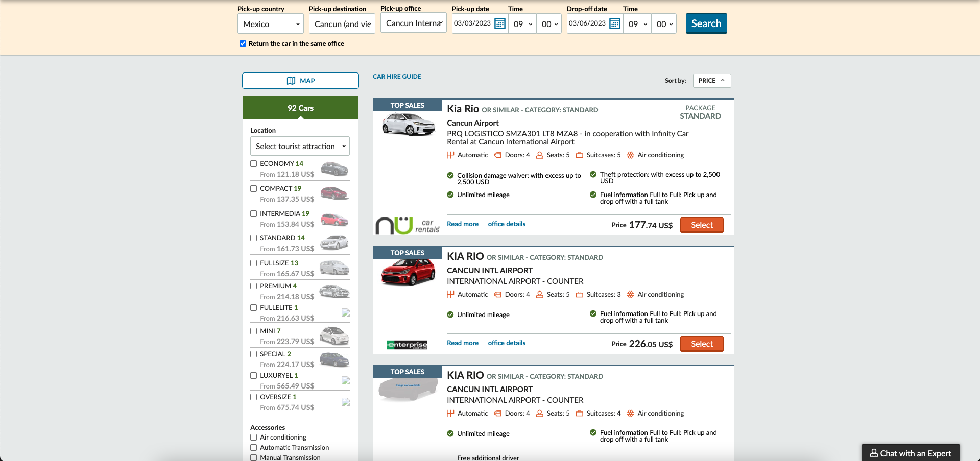Image resolution: width=980 pixels, height=461 pixels.
Task: Click the Search button
Action: tap(706, 23)
